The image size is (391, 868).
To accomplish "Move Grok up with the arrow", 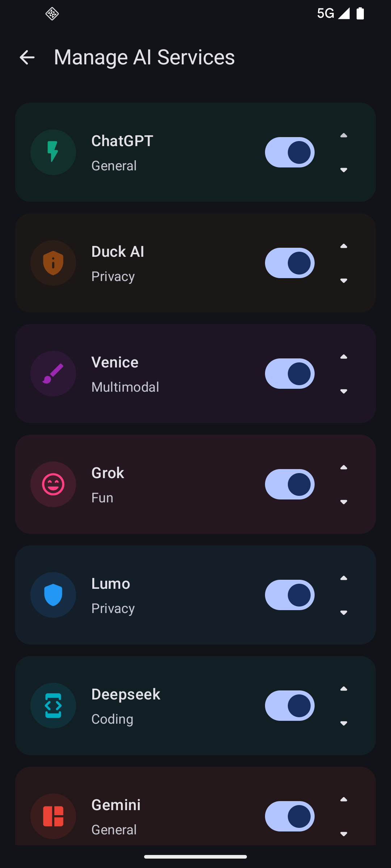I will pyautogui.click(x=344, y=468).
